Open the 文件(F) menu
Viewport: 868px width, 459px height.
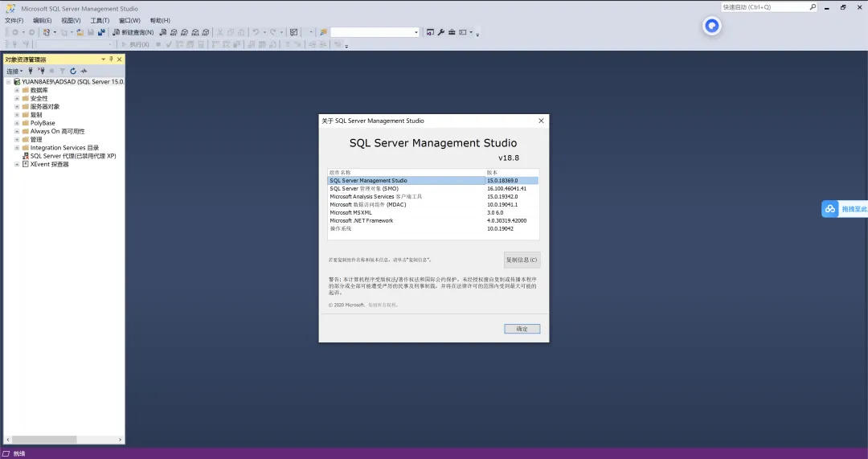pyautogui.click(x=14, y=20)
